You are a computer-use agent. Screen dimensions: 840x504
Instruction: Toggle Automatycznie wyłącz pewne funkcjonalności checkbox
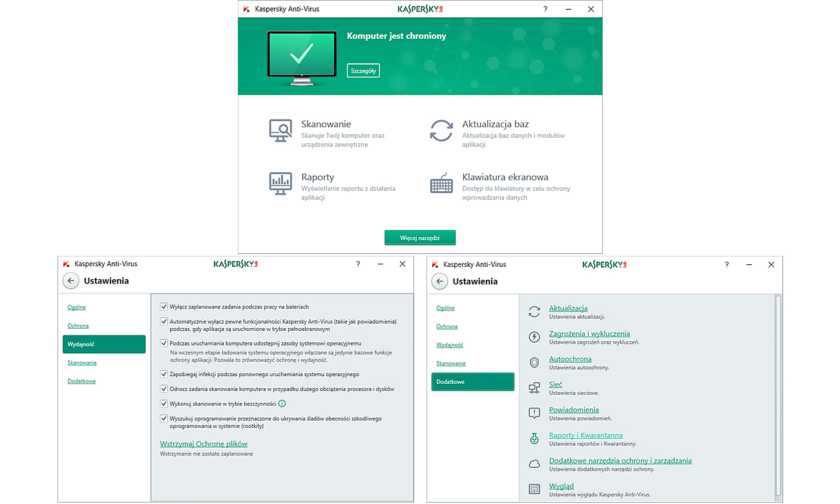tap(163, 321)
